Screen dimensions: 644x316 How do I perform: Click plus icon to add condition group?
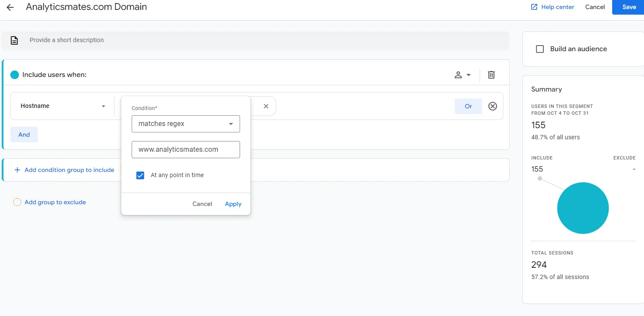tap(18, 170)
